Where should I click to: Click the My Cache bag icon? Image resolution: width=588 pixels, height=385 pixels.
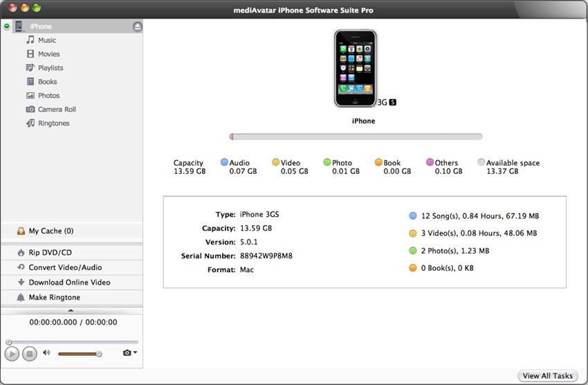[21, 231]
